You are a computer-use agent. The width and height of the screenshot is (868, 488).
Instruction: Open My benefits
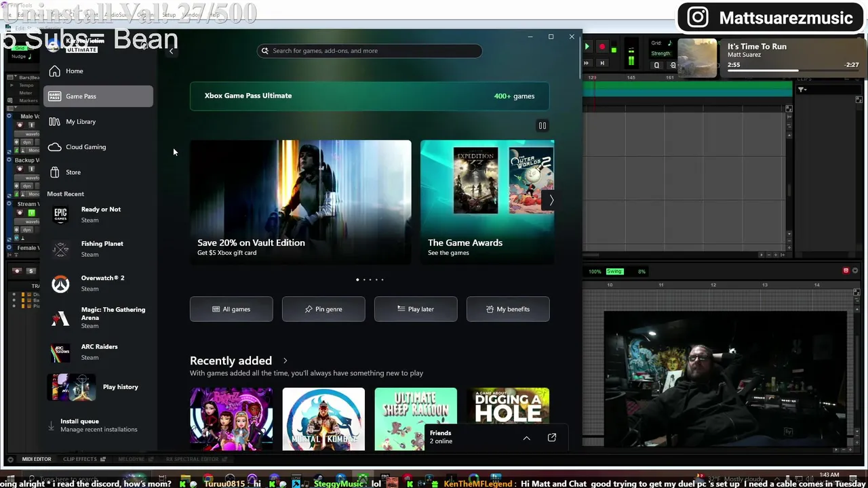508,309
